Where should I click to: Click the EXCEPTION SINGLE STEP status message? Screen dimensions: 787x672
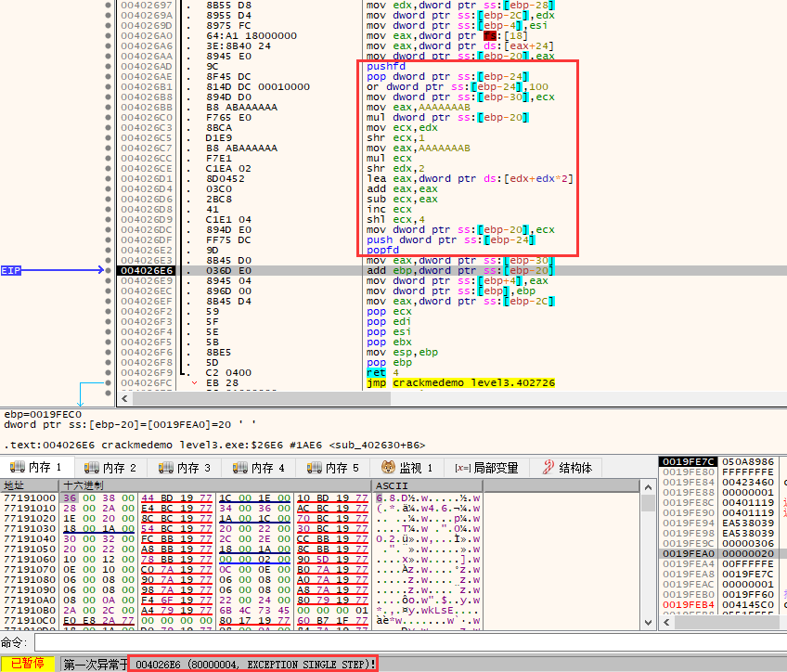click(254, 664)
